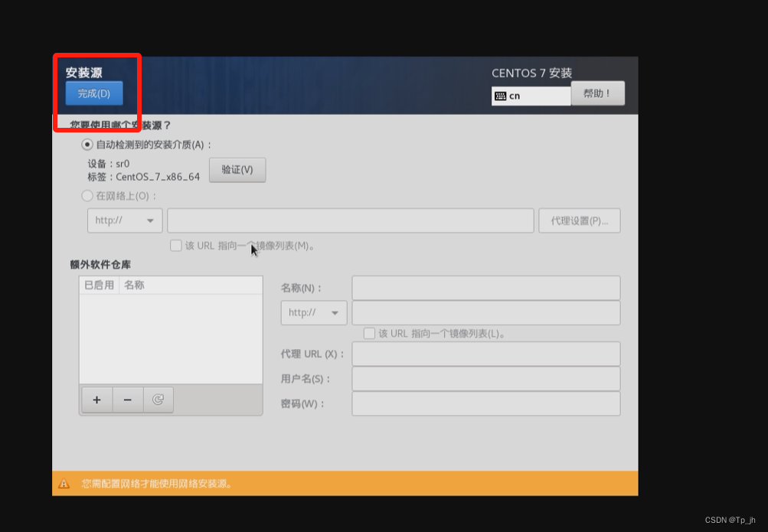Click the 密码(W) password field
This screenshot has width=768, height=532.
[486, 403]
